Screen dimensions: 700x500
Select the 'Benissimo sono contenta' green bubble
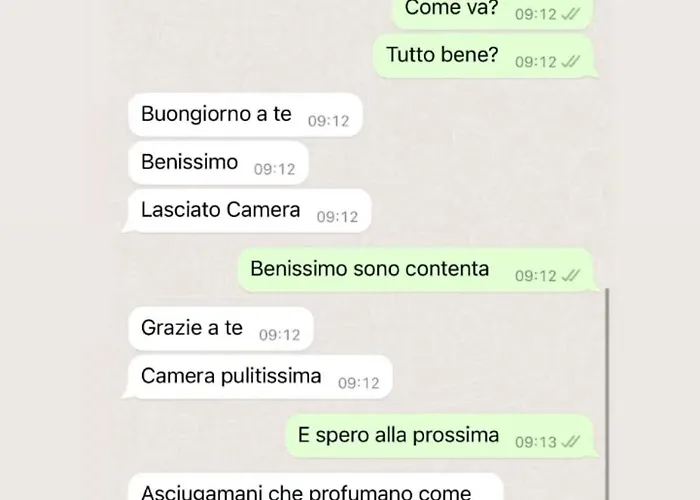point(418,270)
